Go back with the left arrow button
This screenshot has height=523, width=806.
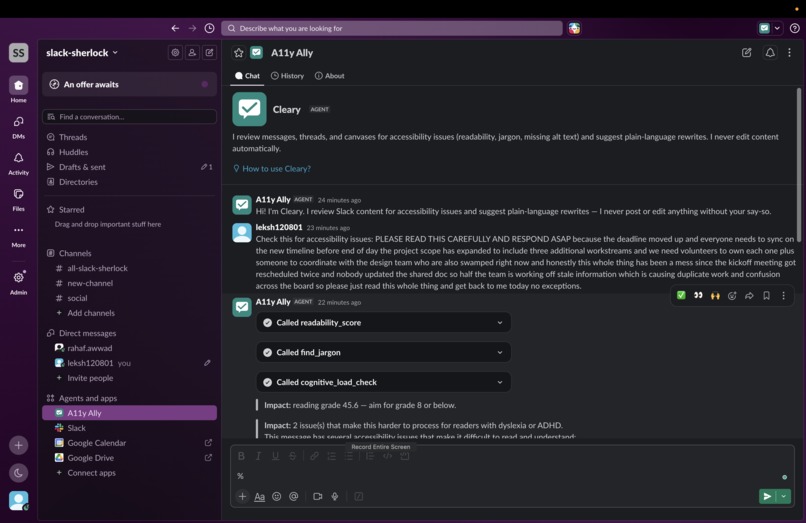click(x=175, y=28)
